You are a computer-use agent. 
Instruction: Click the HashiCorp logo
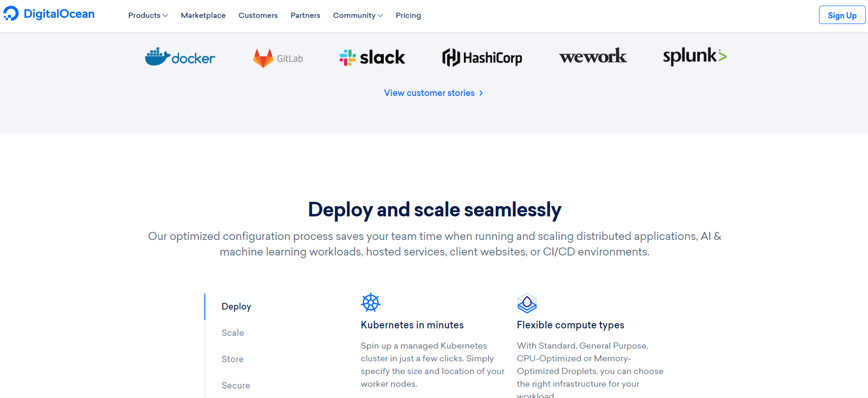point(482,57)
